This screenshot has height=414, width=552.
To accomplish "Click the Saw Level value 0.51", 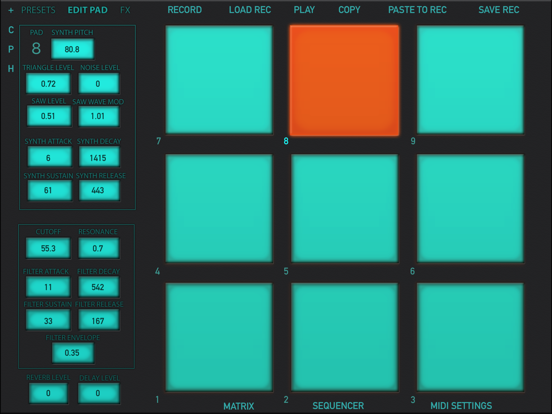I will [49, 116].
